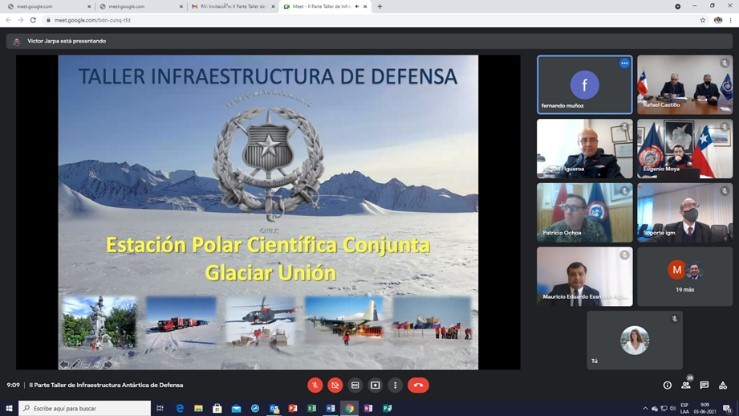Screen dimensions: 739x416
Task: Open Microsoft Store from the taskbar
Action: click(x=217, y=408)
